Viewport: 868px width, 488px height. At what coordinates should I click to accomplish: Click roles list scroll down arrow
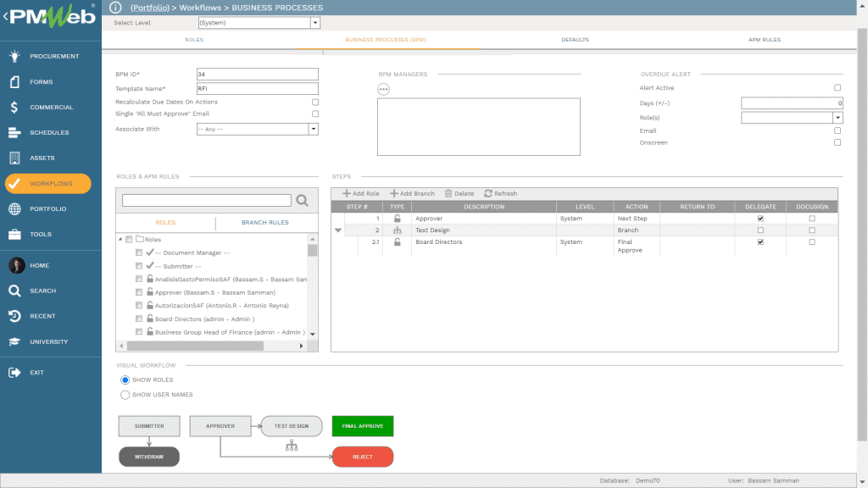[313, 334]
